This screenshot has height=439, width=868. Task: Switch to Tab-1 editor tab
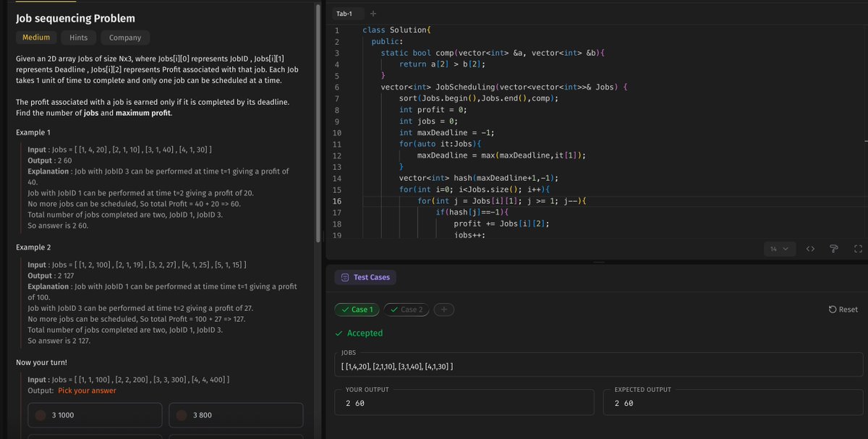(344, 14)
